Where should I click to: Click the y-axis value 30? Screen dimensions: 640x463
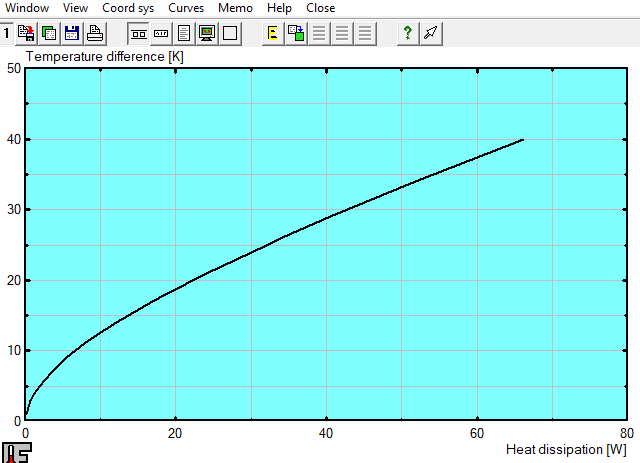click(x=14, y=209)
